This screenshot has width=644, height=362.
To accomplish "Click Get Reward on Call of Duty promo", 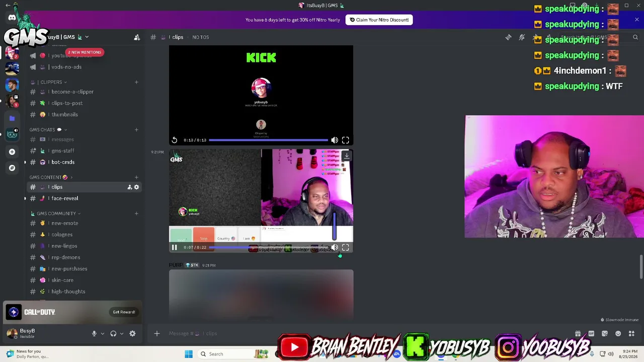I will coord(124,312).
